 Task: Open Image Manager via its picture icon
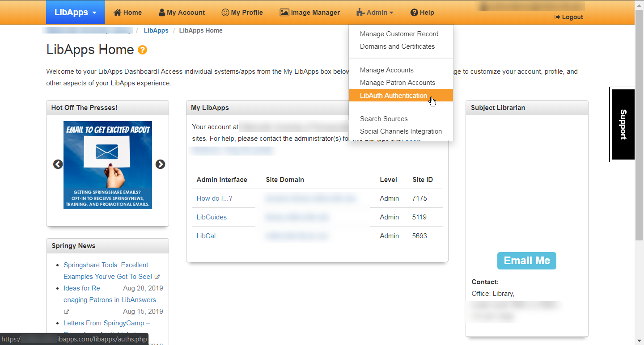tap(284, 12)
